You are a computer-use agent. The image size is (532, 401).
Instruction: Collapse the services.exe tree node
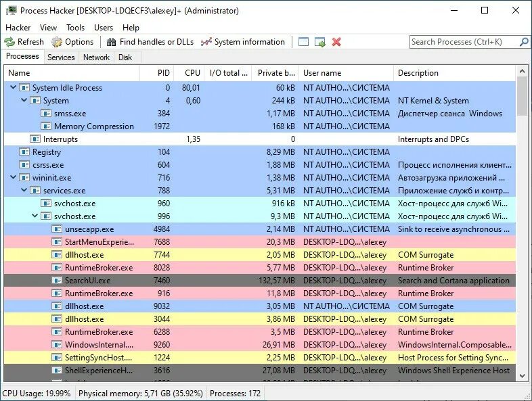coord(24,190)
